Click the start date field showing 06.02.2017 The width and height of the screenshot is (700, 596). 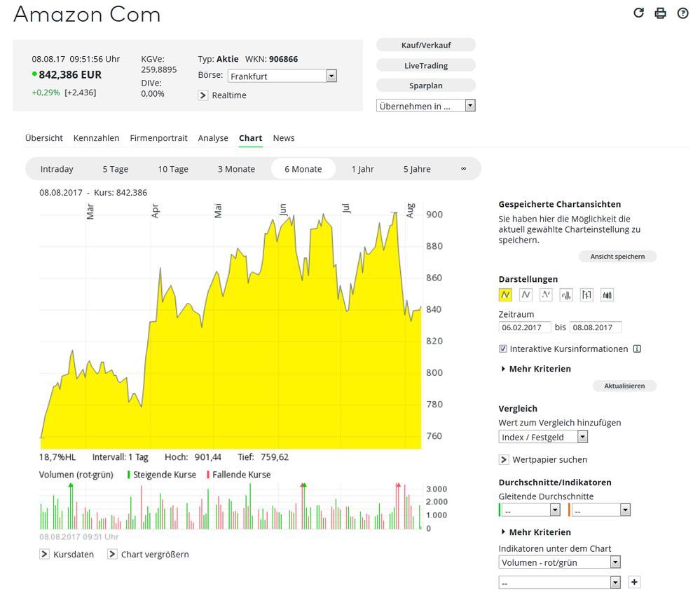pyautogui.click(x=524, y=327)
